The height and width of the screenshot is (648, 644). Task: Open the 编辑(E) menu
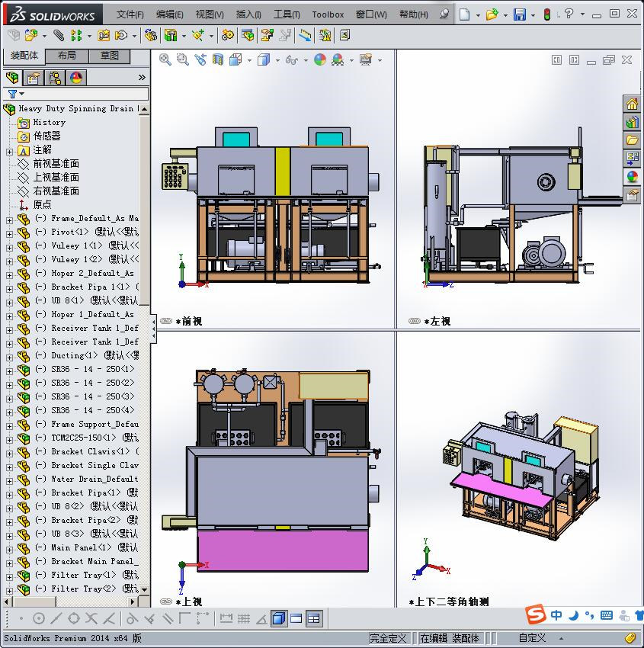pos(169,14)
